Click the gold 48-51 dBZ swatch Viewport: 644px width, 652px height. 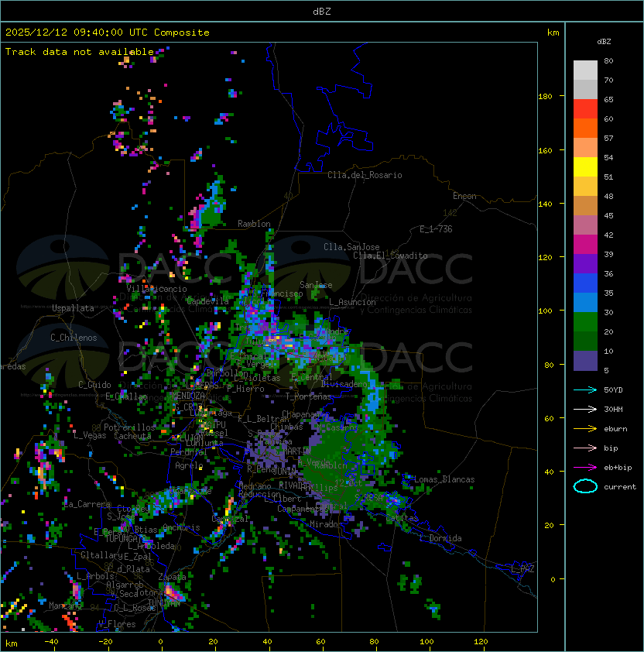coord(585,187)
